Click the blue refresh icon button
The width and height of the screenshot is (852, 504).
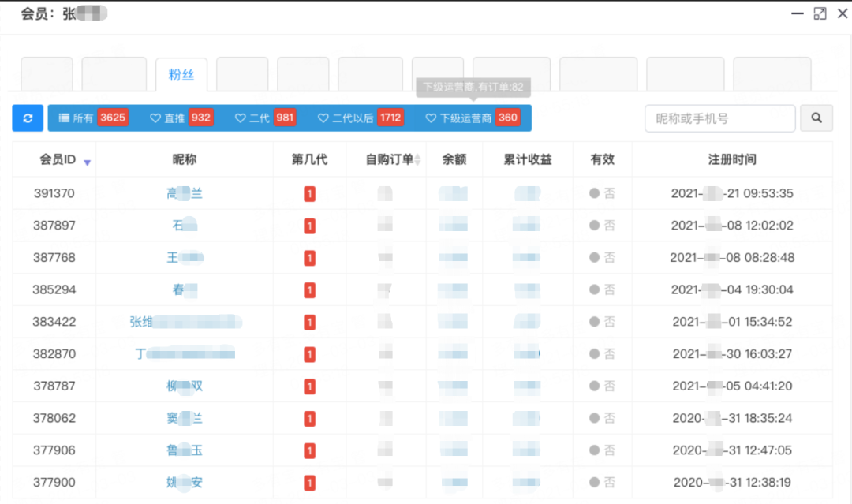[28, 118]
